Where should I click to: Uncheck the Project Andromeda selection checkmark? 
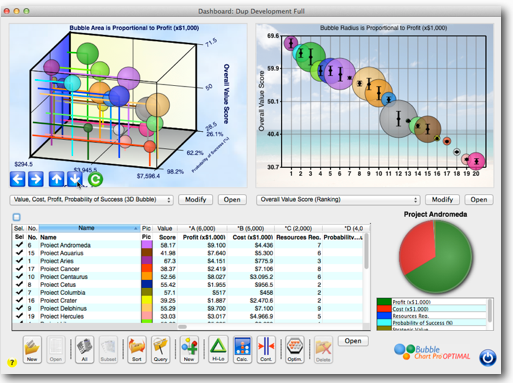[x=19, y=245]
